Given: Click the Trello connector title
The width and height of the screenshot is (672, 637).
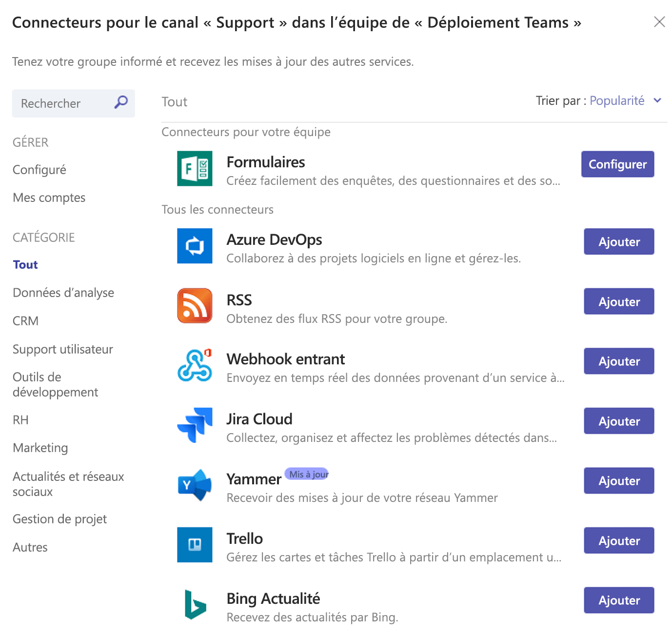Looking at the screenshot, I should tap(245, 538).
